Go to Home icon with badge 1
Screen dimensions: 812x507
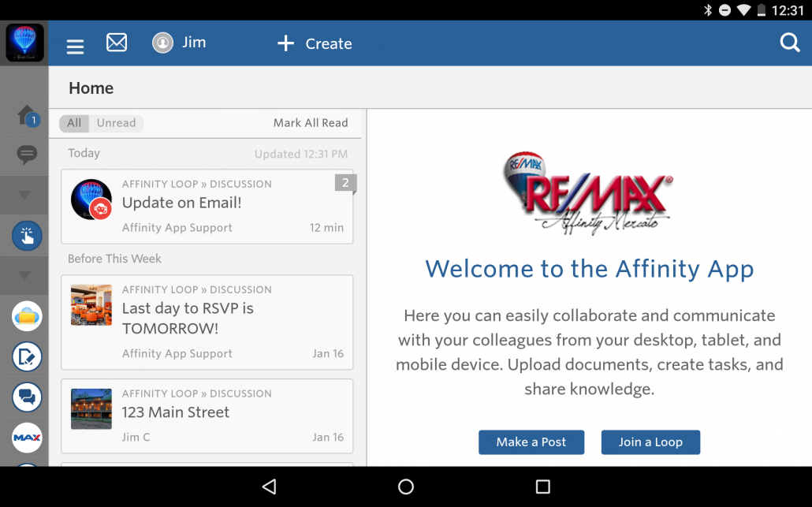[28, 115]
